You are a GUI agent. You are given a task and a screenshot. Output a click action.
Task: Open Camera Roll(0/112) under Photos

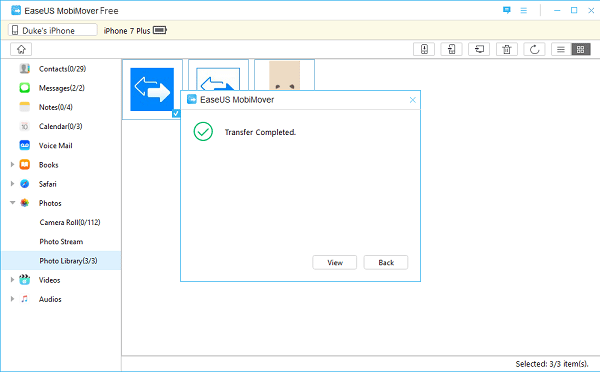coord(70,222)
